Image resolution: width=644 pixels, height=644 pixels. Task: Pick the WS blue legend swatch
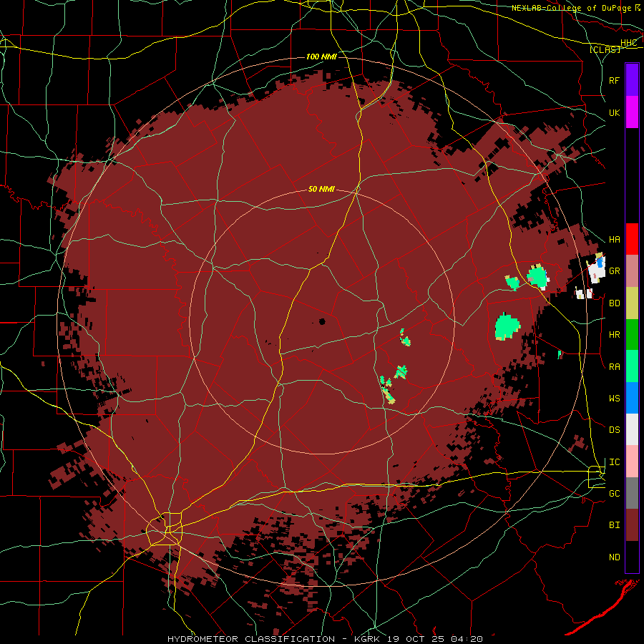[632, 398]
